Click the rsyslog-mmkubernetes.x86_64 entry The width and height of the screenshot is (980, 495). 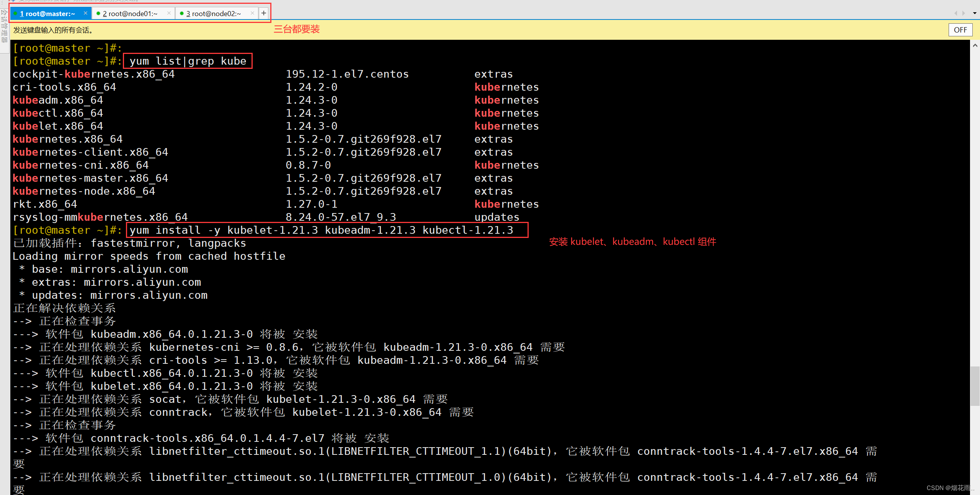100,217
